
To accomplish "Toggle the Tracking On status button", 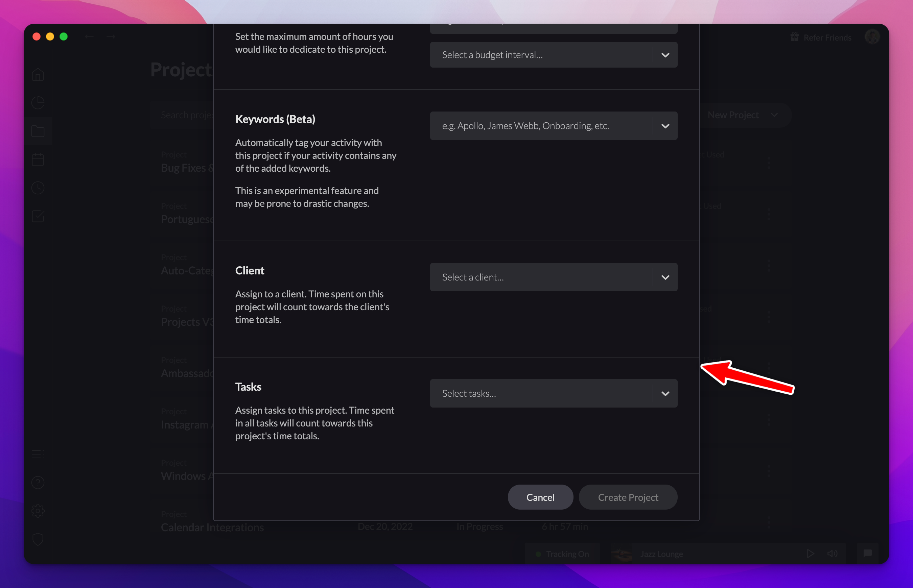I will [x=562, y=554].
